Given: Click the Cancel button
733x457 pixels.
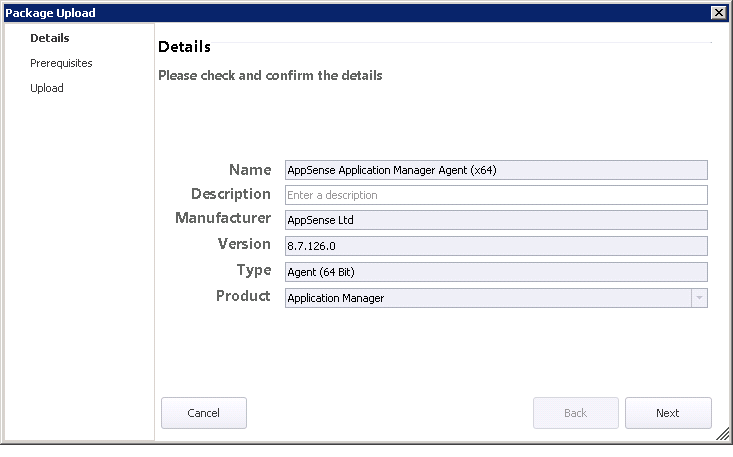Looking at the screenshot, I should pyautogui.click(x=204, y=413).
